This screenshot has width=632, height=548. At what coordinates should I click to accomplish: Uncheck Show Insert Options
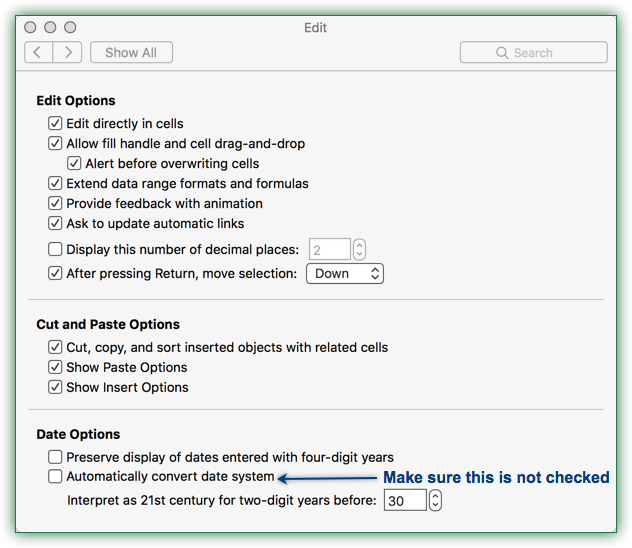[55, 387]
